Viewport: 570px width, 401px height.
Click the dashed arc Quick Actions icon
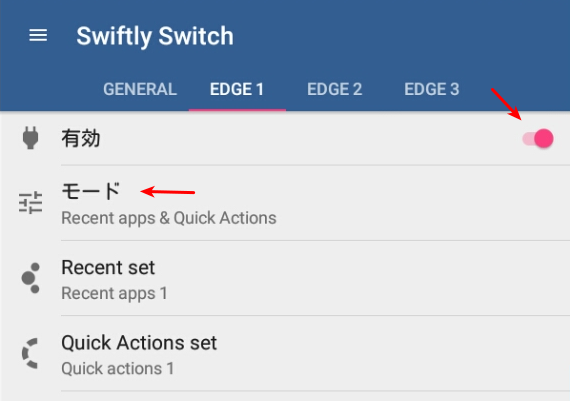pos(30,353)
